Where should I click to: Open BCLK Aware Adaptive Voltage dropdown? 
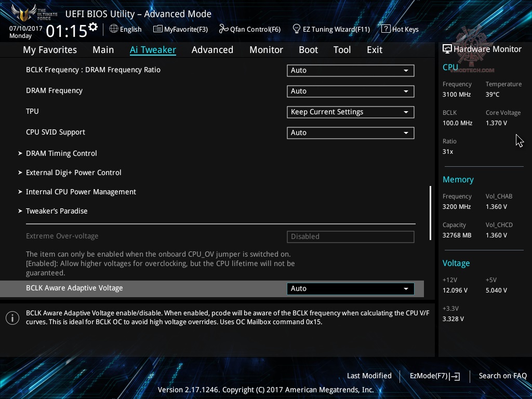[351, 289]
